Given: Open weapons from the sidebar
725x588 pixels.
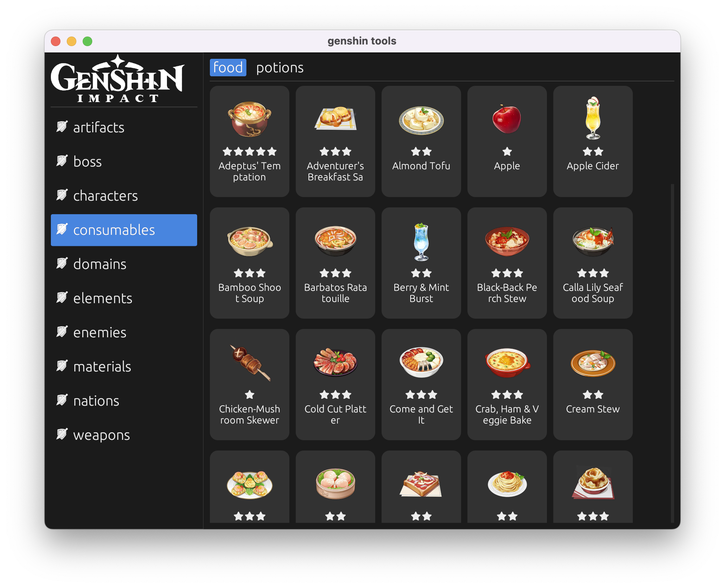Looking at the screenshot, I should point(124,435).
